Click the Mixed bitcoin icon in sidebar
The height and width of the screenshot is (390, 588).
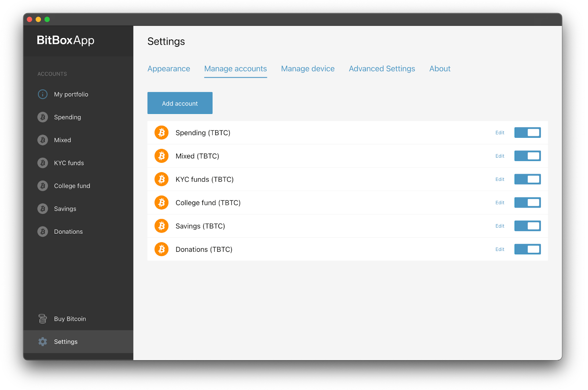(x=43, y=140)
